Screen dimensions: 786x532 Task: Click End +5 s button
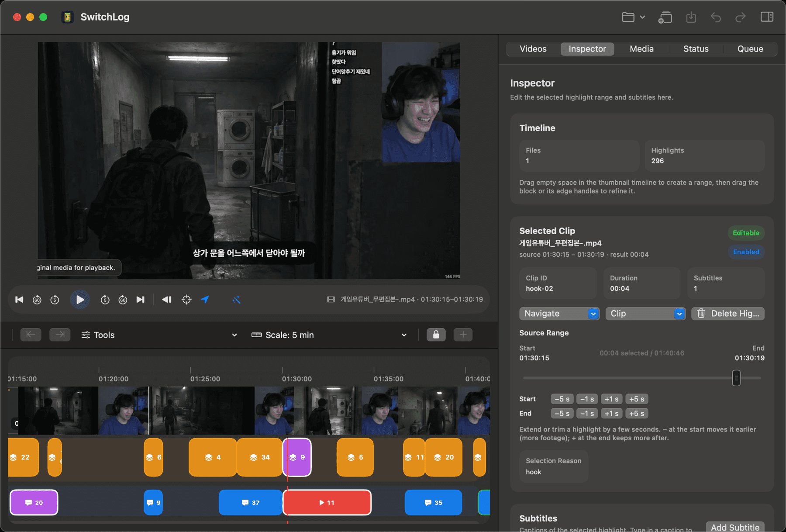coord(637,414)
